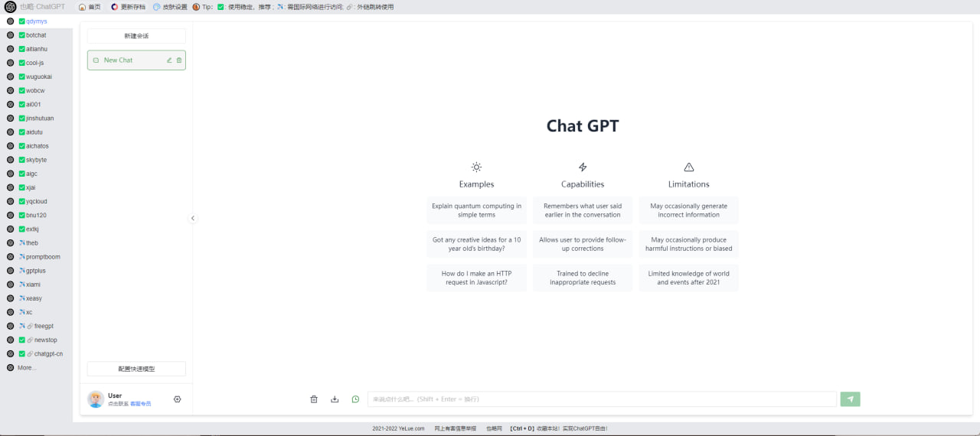
Task: Open chatgpt-cn external link entry
Action: pyautogui.click(x=36, y=354)
